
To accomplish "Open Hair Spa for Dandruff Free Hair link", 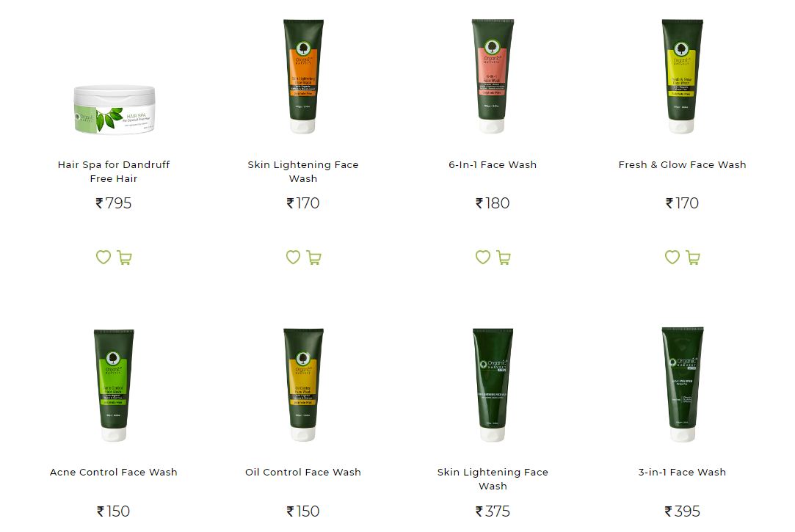I will click(x=114, y=171).
